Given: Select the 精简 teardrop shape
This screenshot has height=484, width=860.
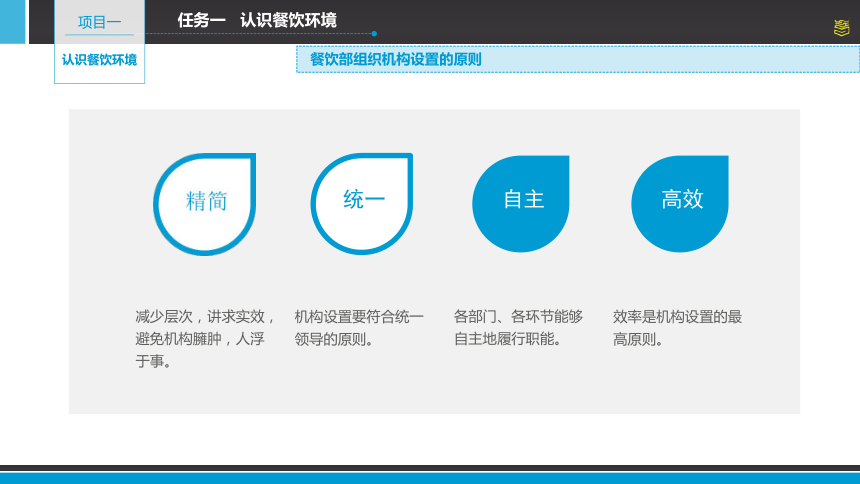Looking at the screenshot, I should tap(205, 204).
